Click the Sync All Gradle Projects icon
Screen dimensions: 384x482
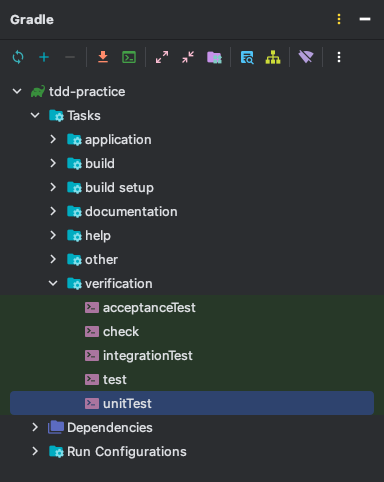[x=18, y=57]
